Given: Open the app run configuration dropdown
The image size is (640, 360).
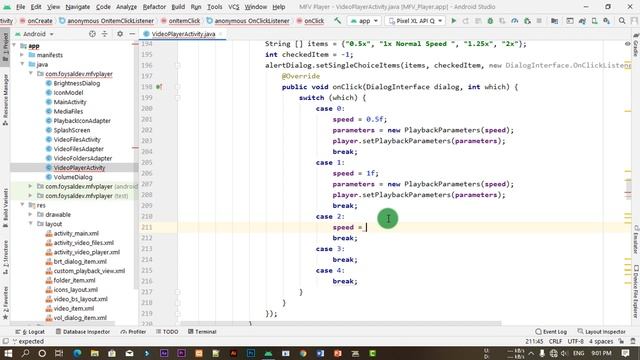Looking at the screenshot, I should [x=364, y=20].
